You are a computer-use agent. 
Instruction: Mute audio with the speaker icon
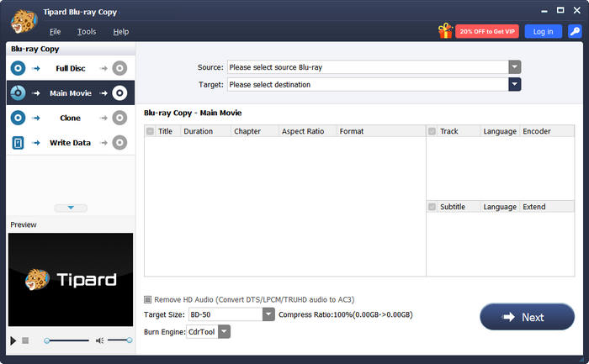point(99,340)
